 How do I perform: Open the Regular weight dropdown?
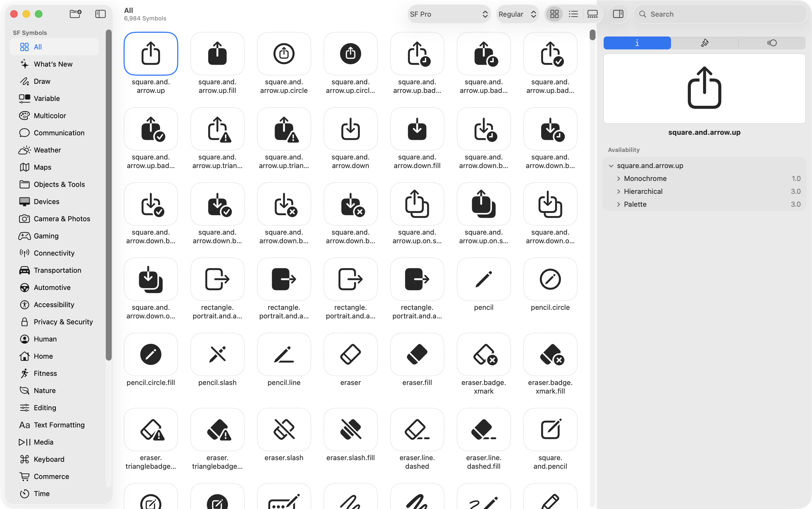coord(517,14)
